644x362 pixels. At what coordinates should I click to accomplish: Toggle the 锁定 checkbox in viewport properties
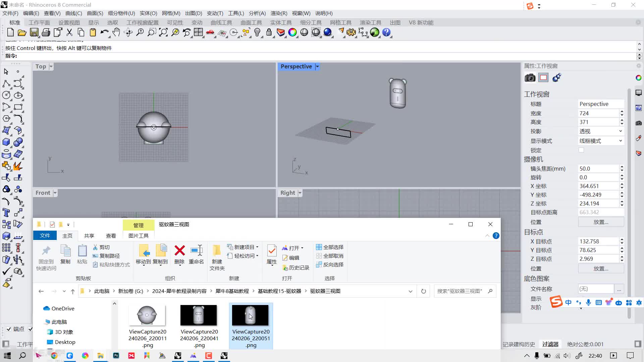click(581, 150)
